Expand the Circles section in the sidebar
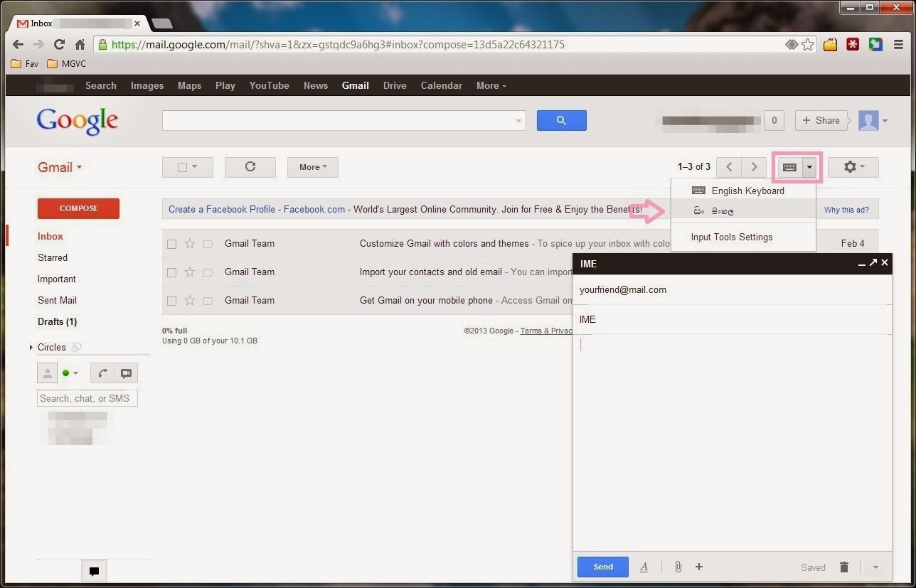Screen dimensions: 916x588 point(31,347)
